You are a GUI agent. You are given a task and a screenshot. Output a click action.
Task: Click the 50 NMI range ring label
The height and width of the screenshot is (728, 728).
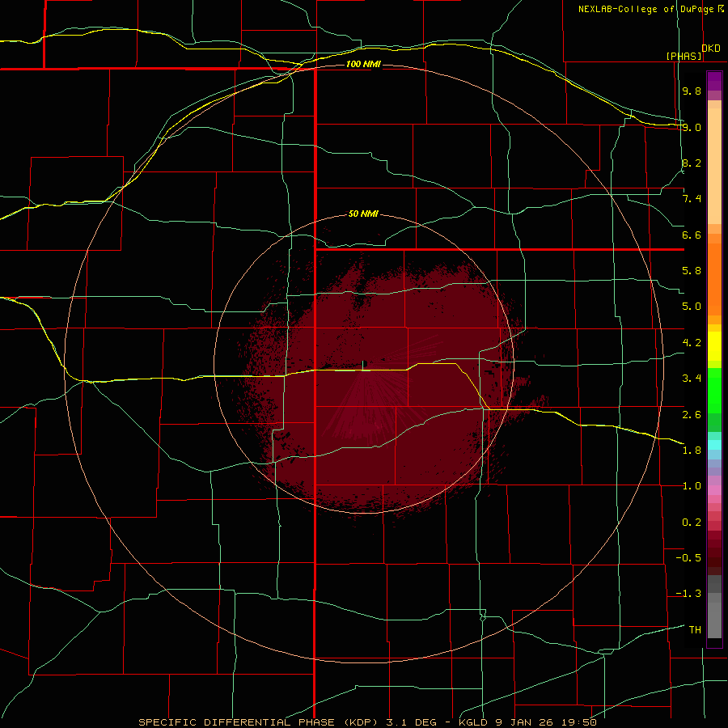363,214
